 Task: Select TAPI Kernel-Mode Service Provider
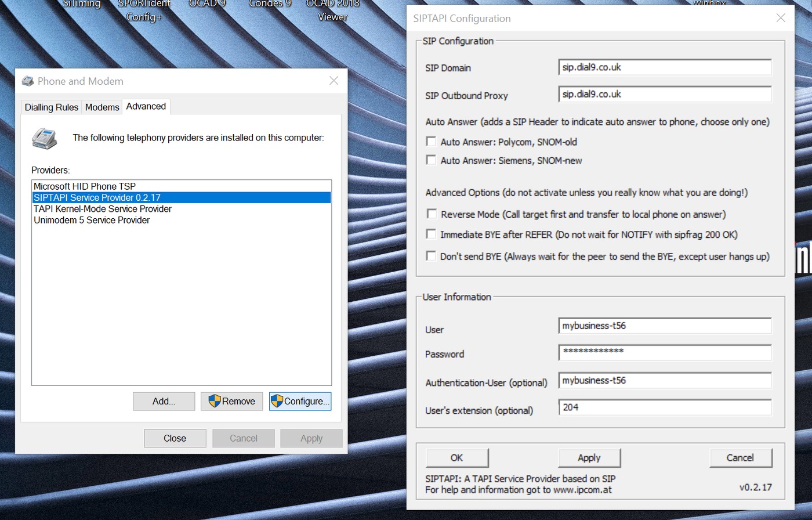click(x=182, y=208)
